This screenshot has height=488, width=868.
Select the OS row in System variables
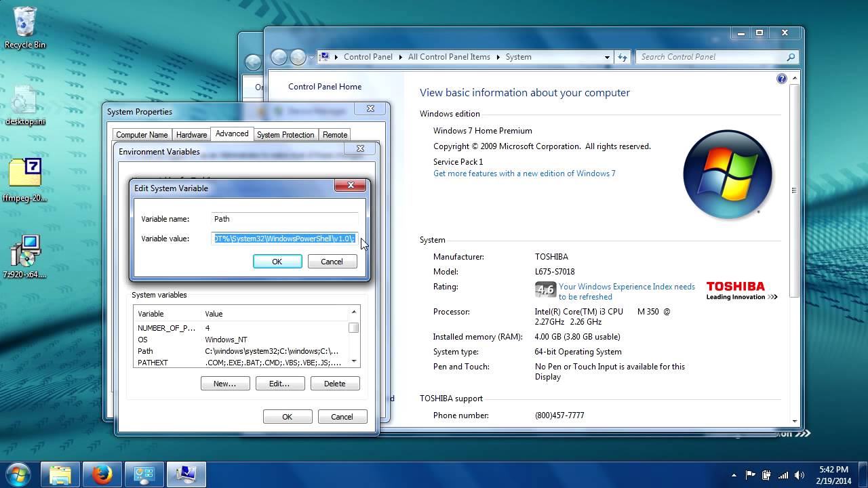(240, 340)
